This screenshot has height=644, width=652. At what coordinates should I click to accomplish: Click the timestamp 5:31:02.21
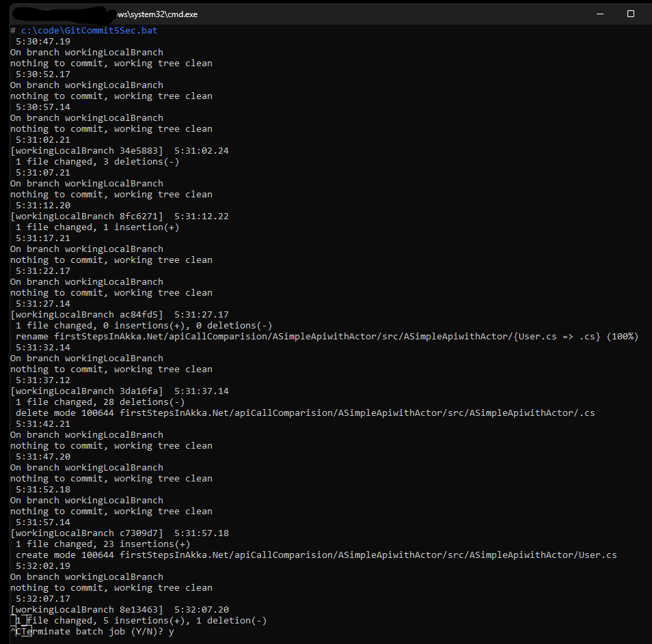[x=43, y=140]
